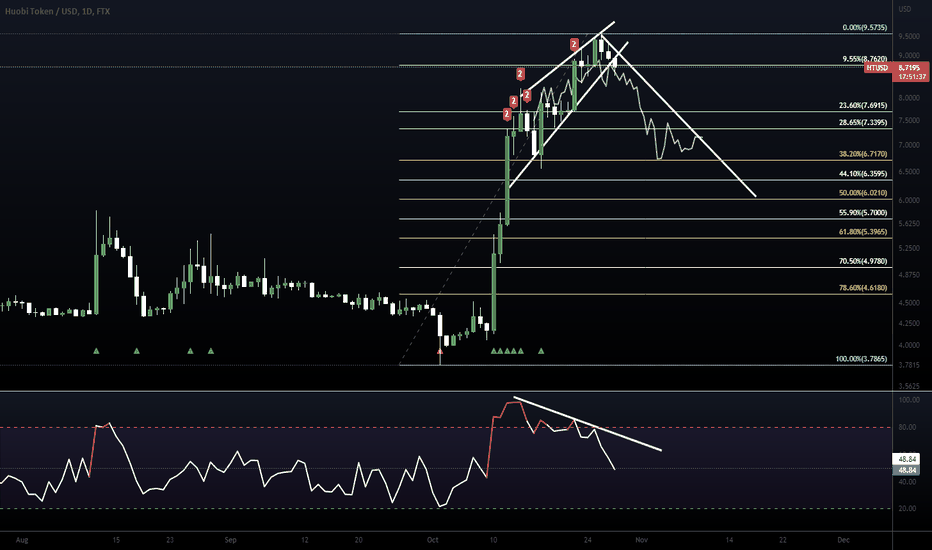Select the 9.55%(8.7620) Fibonacci level label
This screenshot has width=932, height=550.
(865, 59)
